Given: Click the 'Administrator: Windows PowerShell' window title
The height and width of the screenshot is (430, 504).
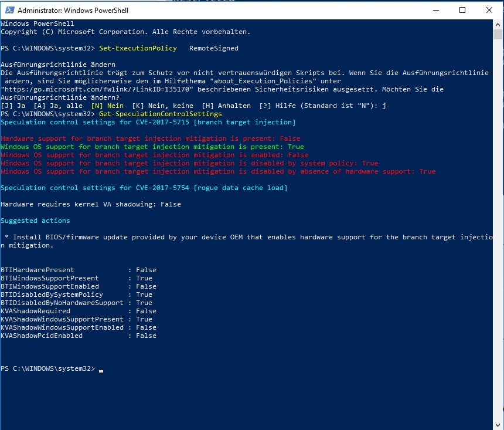Looking at the screenshot, I should point(73,11).
